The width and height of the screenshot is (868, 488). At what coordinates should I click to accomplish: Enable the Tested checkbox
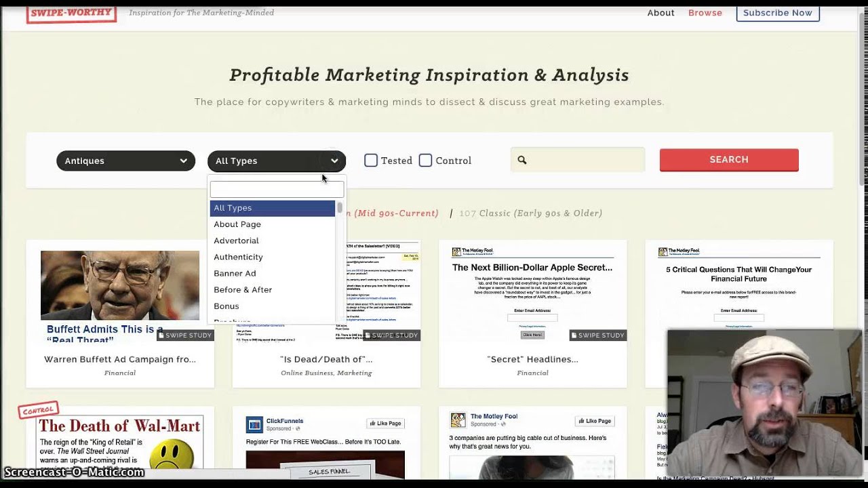(371, 161)
